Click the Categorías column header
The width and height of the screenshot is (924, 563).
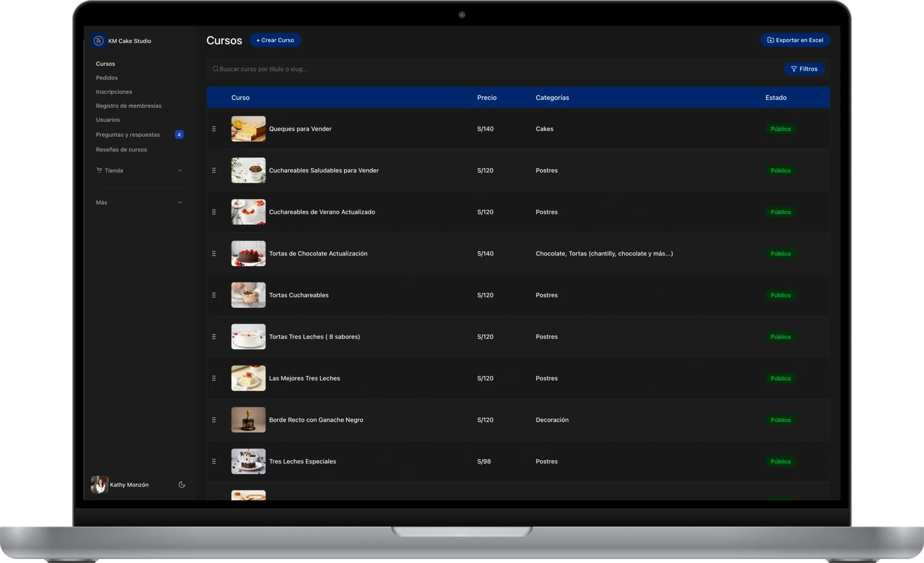552,97
